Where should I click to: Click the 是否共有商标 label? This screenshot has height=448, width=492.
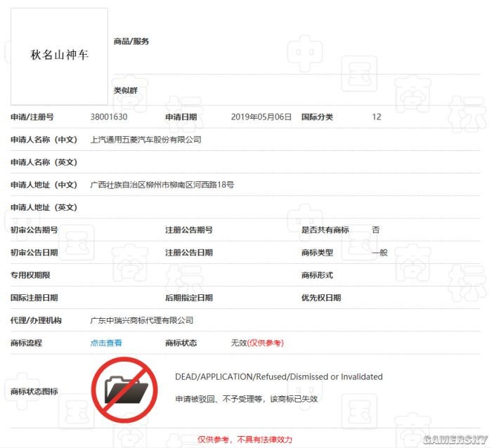325,230
